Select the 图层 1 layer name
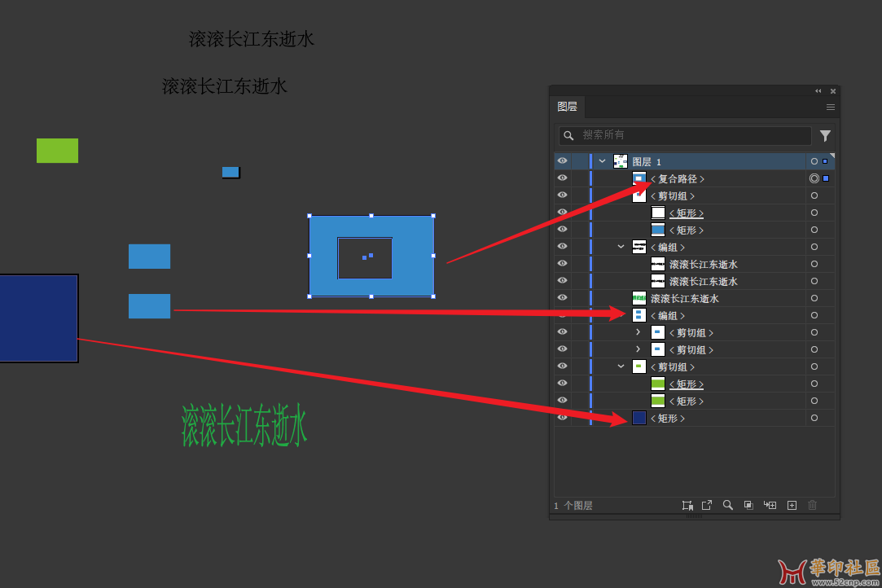 647,162
